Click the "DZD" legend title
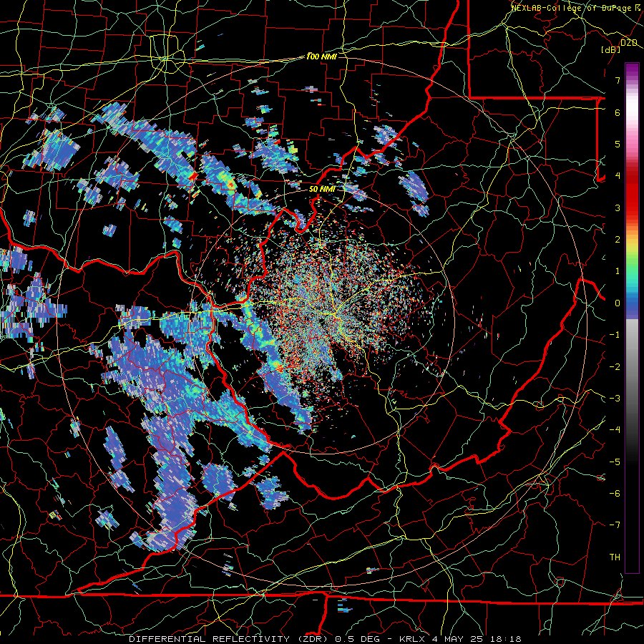644x644 pixels. coord(629,43)
